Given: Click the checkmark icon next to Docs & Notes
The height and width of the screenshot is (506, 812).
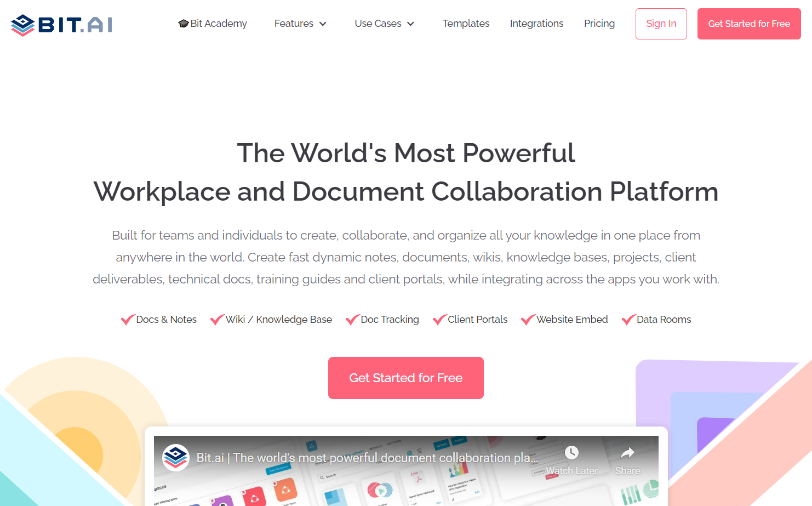Looking at the screenshot, I should point(128,320).
